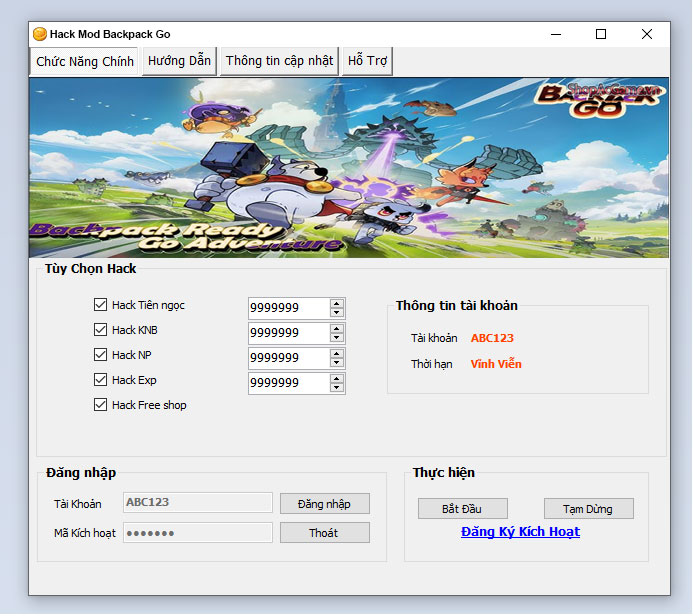Increase the Hack Exp value with up arrow
This screenshot has width=693, height=616.
pos(337,379)
